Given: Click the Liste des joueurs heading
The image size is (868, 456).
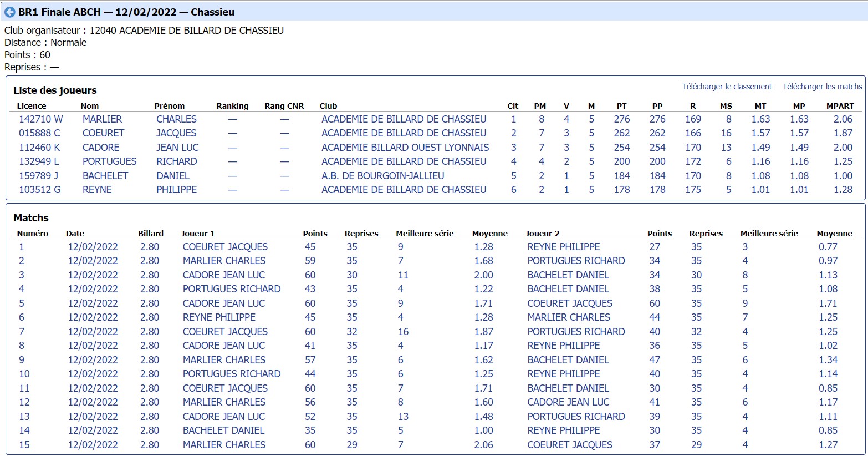Looking at the screenshot, I should 55,90.
